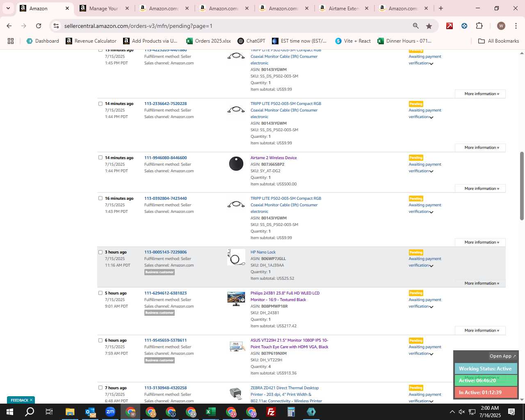The image size is (525, 420).
Task: Click the page vertical scrollbar thumb
Action: coord(522,186)
